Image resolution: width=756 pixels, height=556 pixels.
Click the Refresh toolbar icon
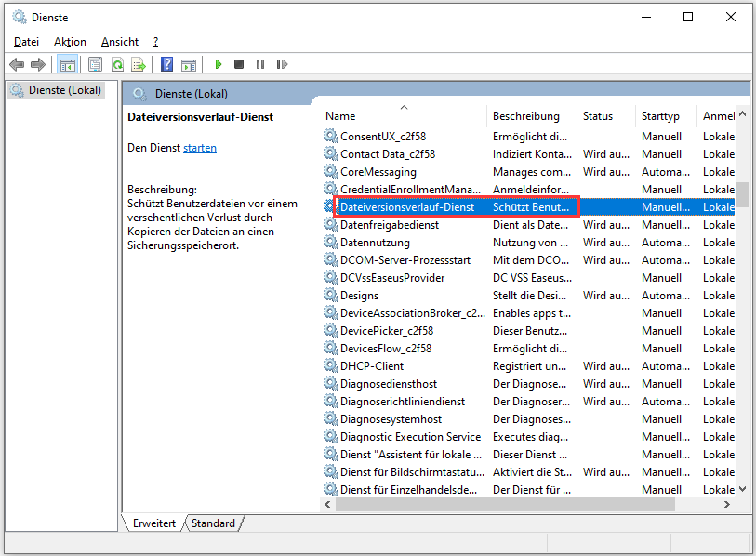(x=117, y=64)
